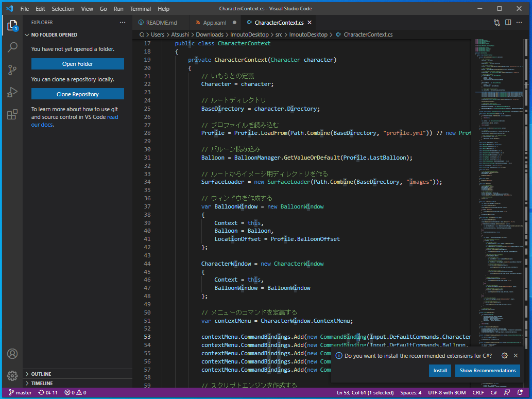Click the Open Folder button
This screenshot has width=532, height=399.
[78, 64]
